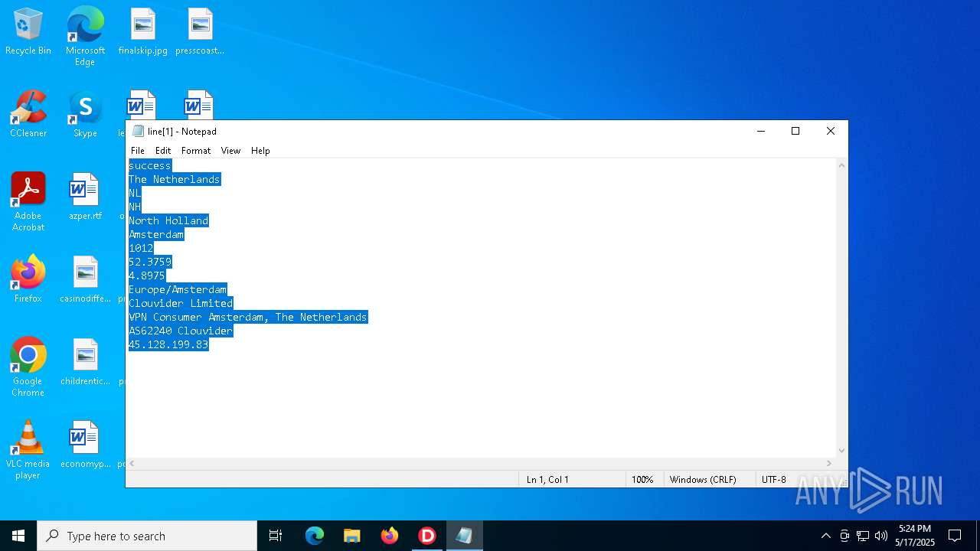980x551 pixels.
Task: Select casinodiffe image file icon
Action: (x=85, y=280)
